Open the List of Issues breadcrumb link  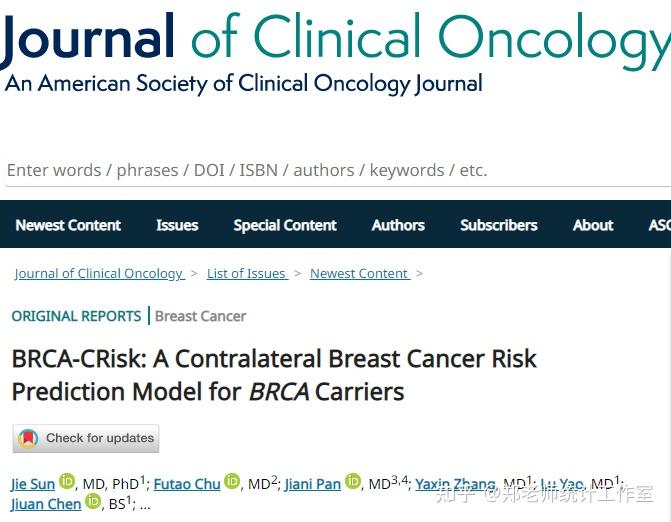click(246, 274)
